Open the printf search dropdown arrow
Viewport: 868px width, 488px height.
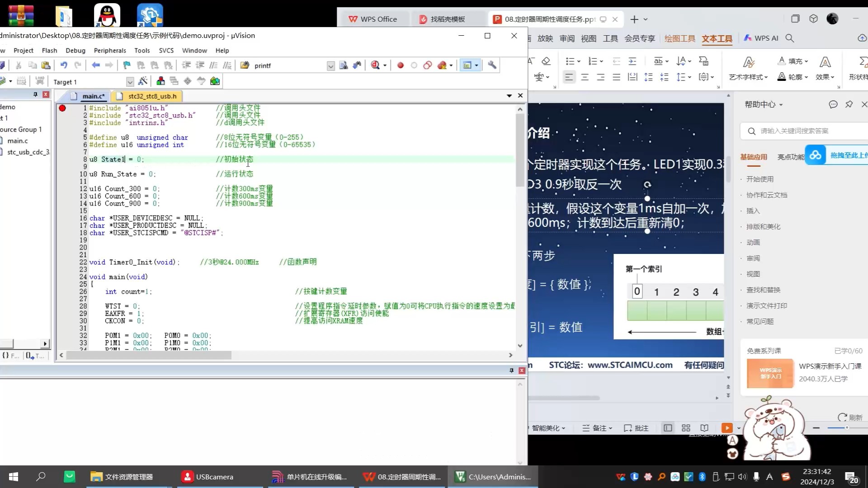pos(330,66)
